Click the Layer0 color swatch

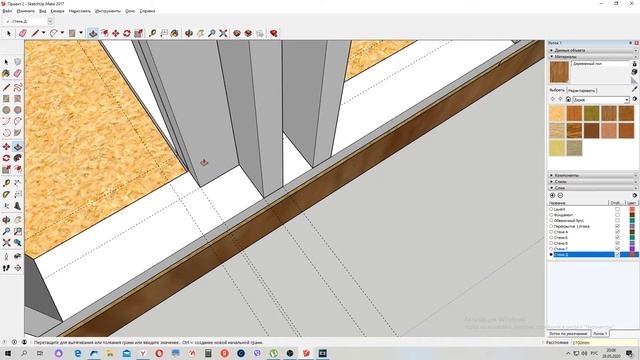point(632,209)
